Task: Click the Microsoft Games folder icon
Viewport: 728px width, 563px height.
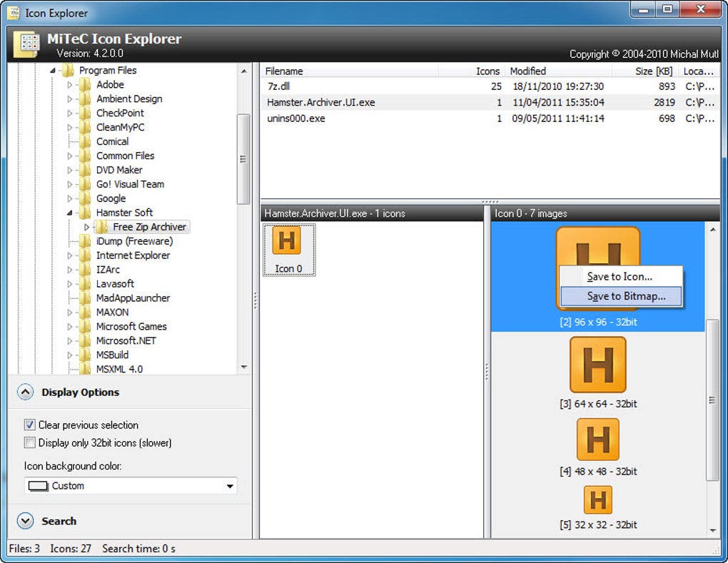Action: (x=85, y=327)
